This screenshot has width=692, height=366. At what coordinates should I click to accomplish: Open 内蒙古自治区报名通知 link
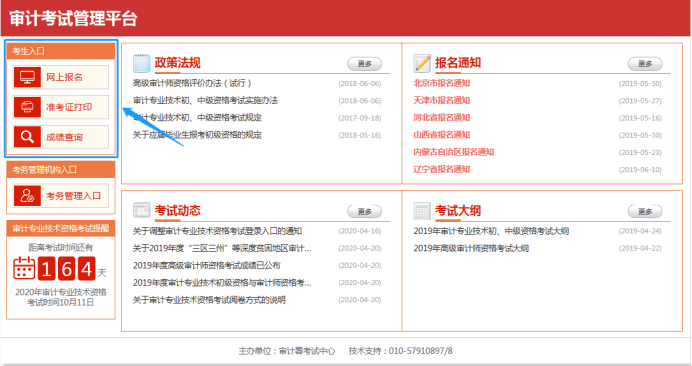[x=453, y=152]
